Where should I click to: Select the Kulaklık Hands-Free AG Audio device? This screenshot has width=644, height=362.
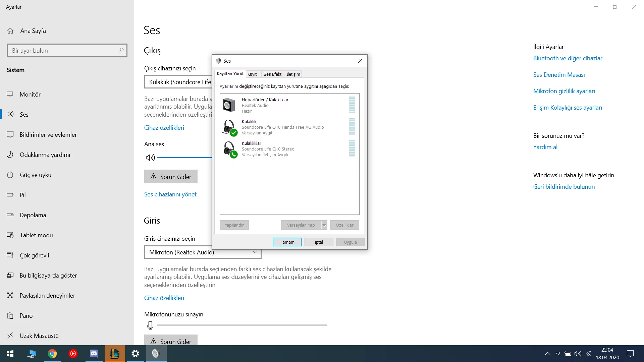pos(282,127)
